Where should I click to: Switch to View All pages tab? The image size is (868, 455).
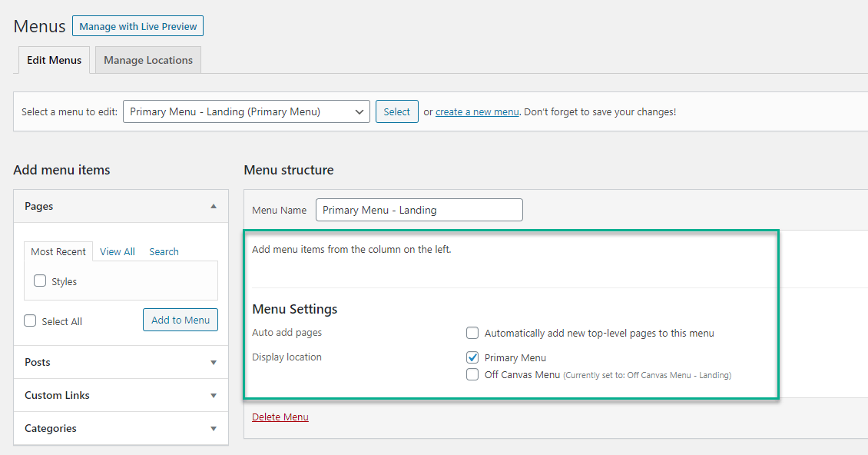[118, 251]
